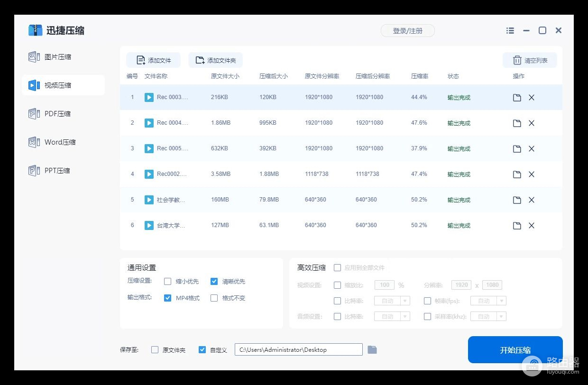Open the list menu icon in title bar

tap(510, 30)
